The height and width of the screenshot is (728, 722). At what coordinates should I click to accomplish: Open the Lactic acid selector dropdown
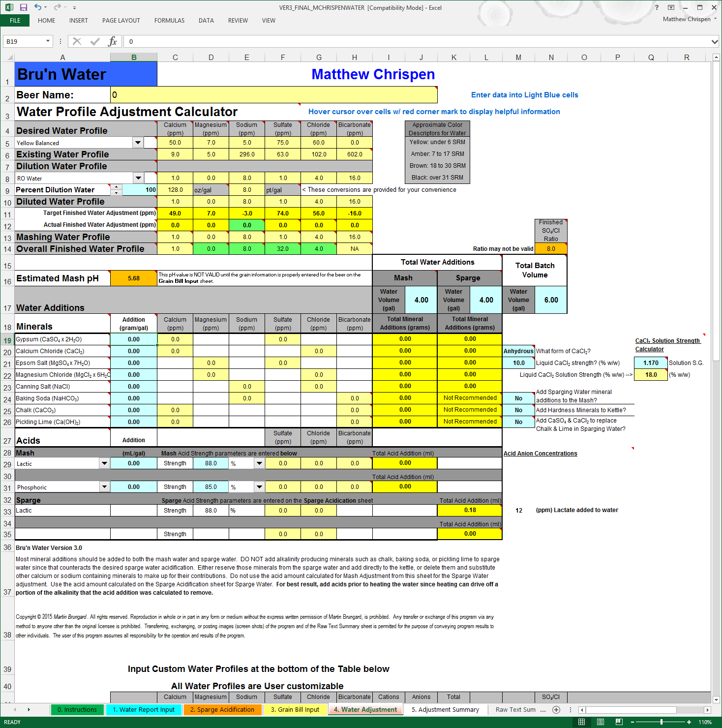point(104,463)
